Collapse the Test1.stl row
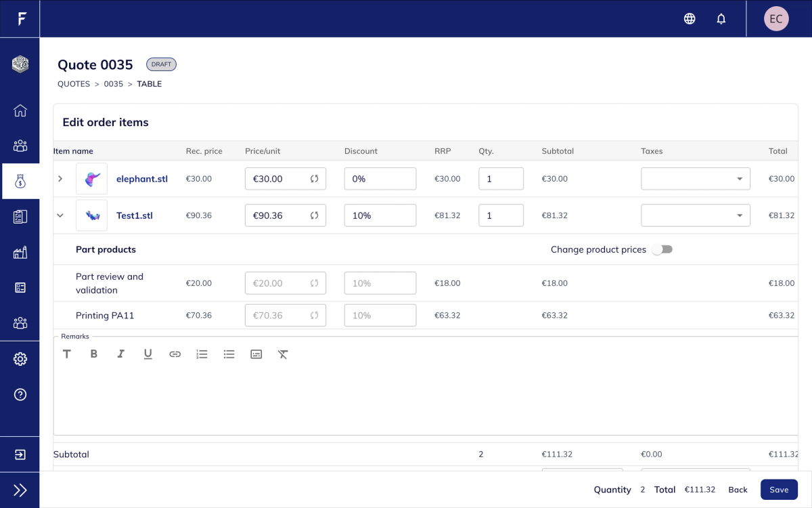The height and width of the screenshot is (508, 812). pos(60,215)
